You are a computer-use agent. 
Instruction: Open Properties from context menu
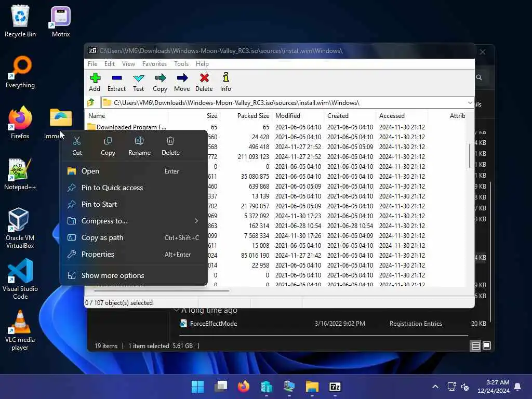tap(134, 254)
